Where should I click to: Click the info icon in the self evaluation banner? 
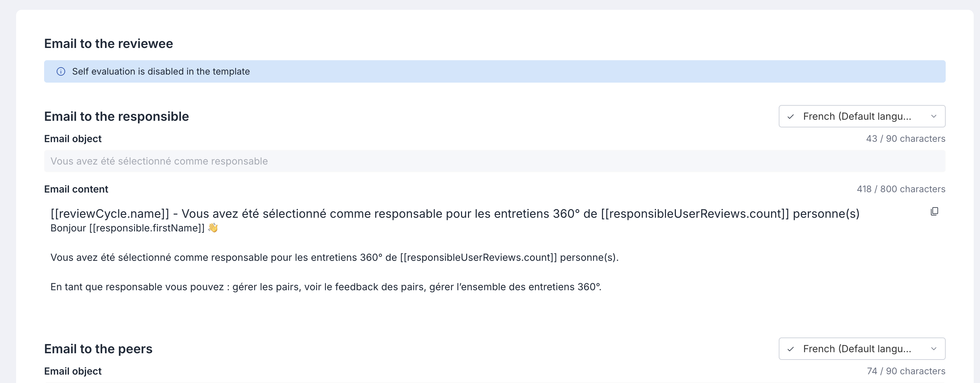click(61, 71)
